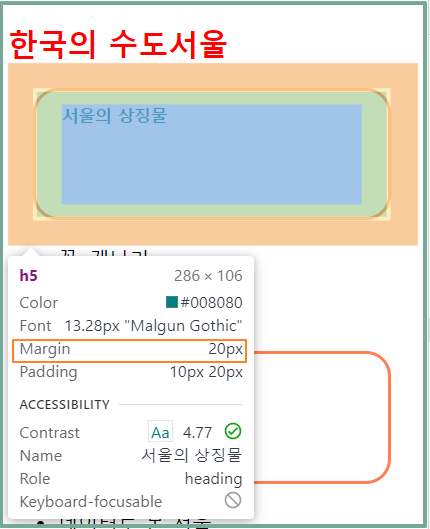
Task: Click the Contrast label in tooltip
Action: (50, 433)
